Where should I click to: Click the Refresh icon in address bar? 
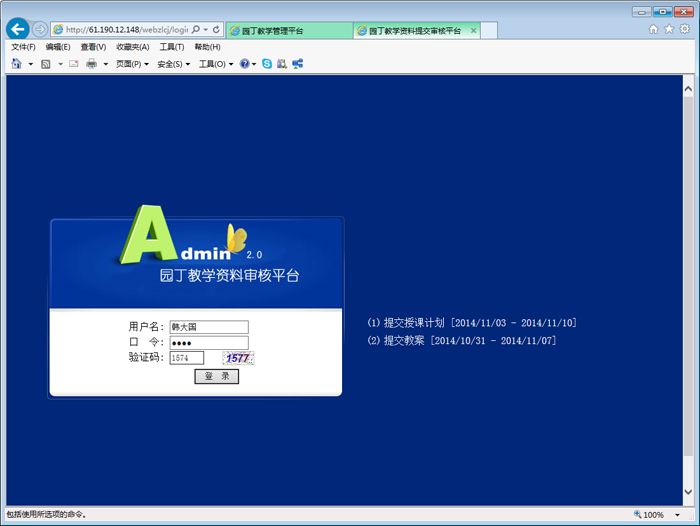pos(216,30)
